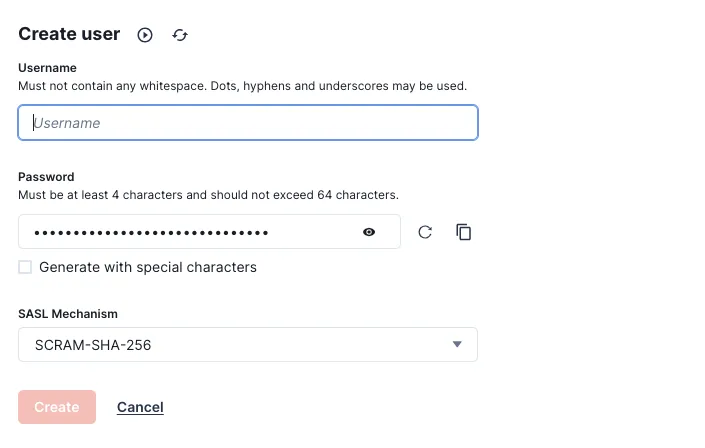Viewport: 705px width, 448px height.
Task: Click the Generate with special characters label
Action: coord(148,267)
